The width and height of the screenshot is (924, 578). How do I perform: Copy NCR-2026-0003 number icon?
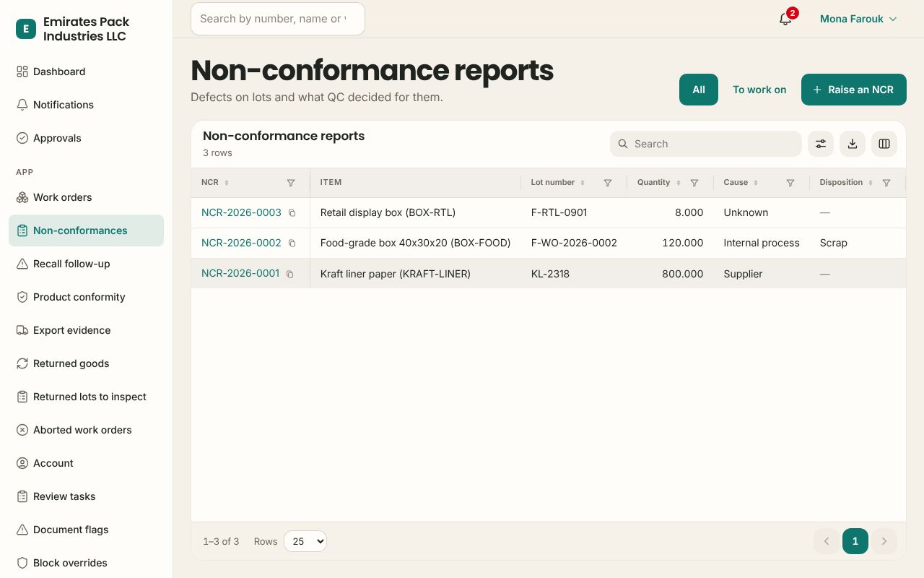pyautogui.click(x=292, y=213)
